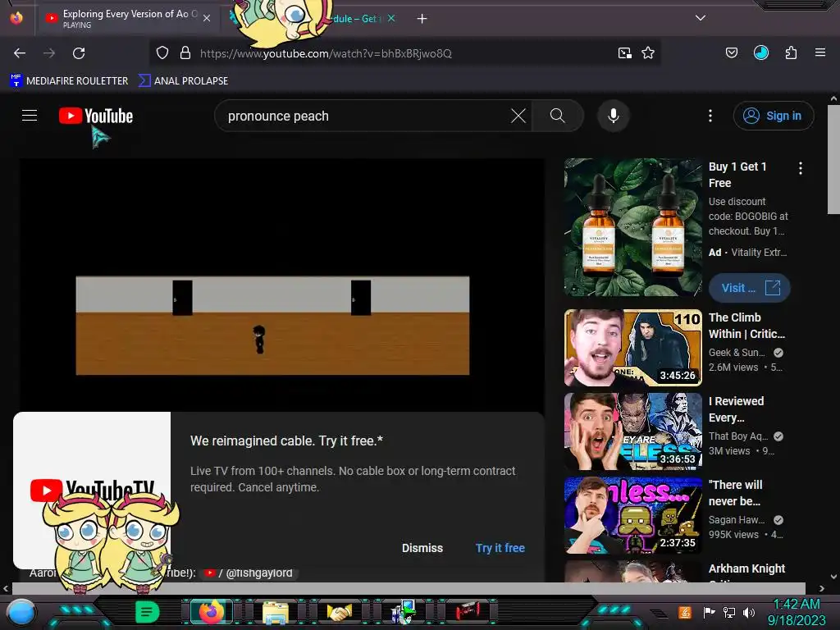
Task: Open the volume speaker tray icon
Action: click(749, 612)
